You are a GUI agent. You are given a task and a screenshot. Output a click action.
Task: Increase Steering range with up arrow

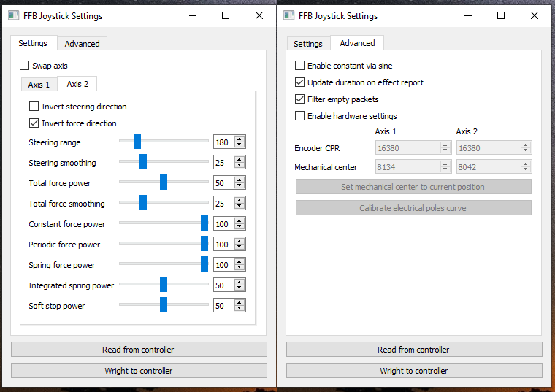pos(240,139)
